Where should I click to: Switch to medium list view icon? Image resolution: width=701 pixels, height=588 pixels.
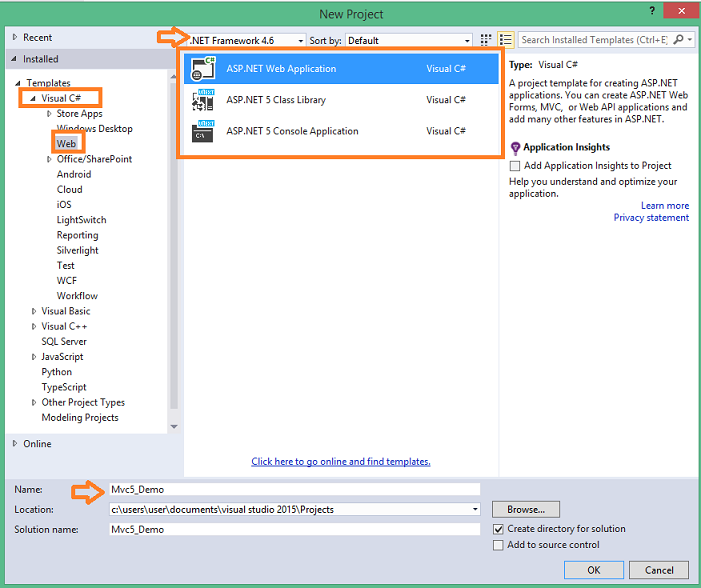point(506,40)
